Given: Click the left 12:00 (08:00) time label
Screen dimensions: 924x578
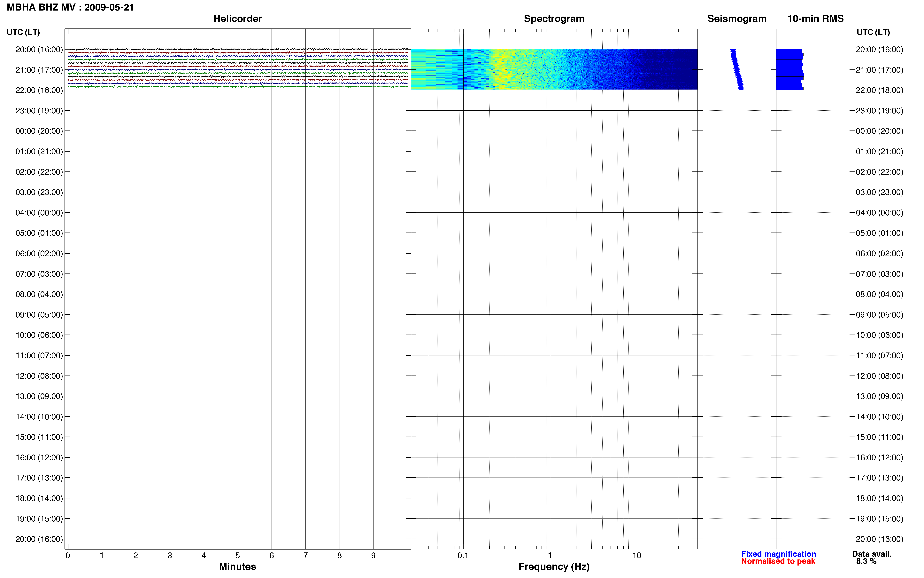Looking at the screenshot, I should [x=39, y=376].
